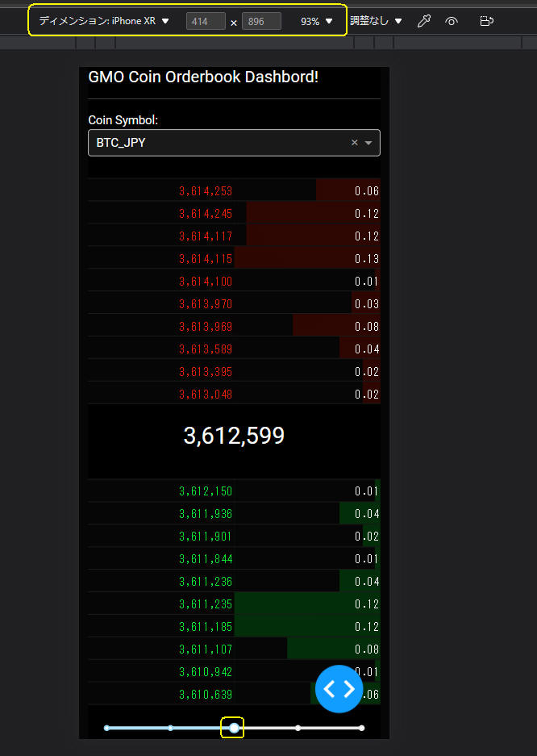The image size is (537, 756).
Task: Click ask price 3,614,115
Action: [x=206, y=259]
